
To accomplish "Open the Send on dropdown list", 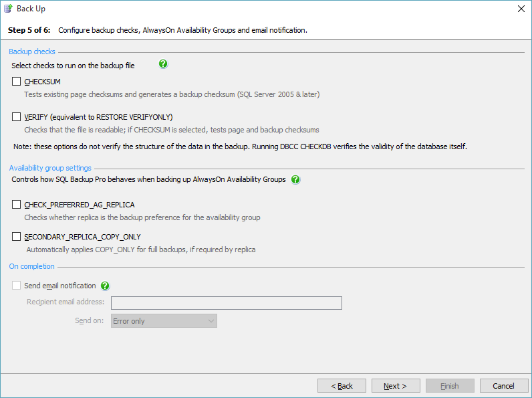I will [x=164, y=321].
